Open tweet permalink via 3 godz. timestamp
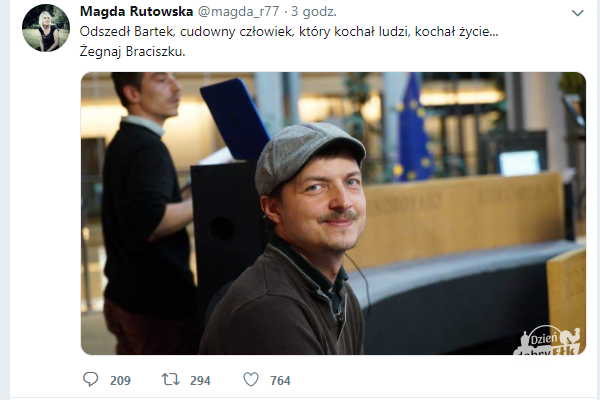Image resolution: width=600 pixels, height=400 pixels. click(x=314, y=11)
